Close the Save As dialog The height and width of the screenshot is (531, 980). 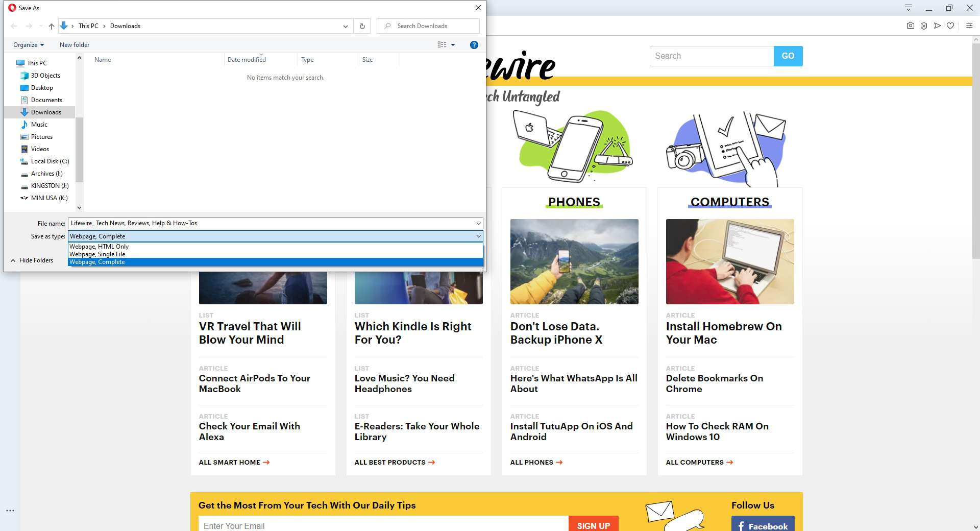pos(478,8)
